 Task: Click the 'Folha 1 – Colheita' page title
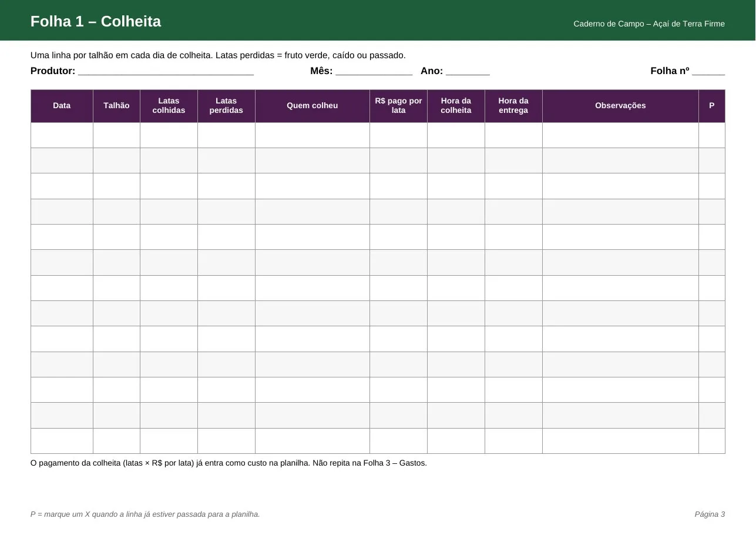click(96, 22)
